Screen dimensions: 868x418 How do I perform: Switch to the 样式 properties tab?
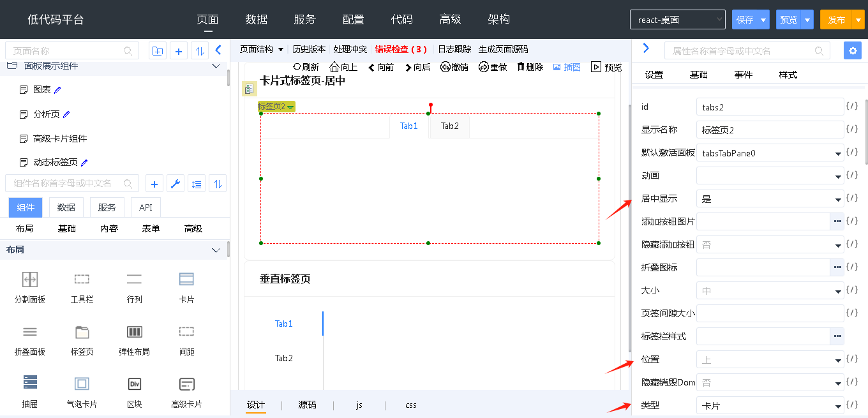788,75
